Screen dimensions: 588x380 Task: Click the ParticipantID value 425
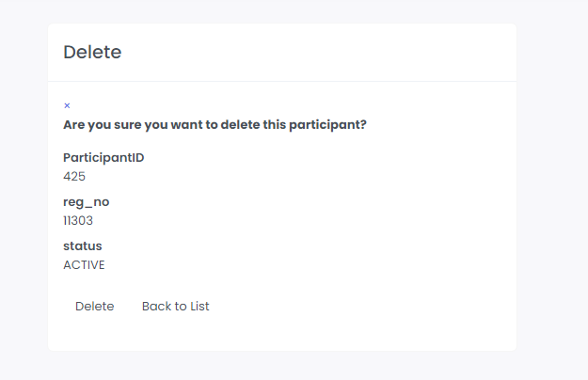74,176
